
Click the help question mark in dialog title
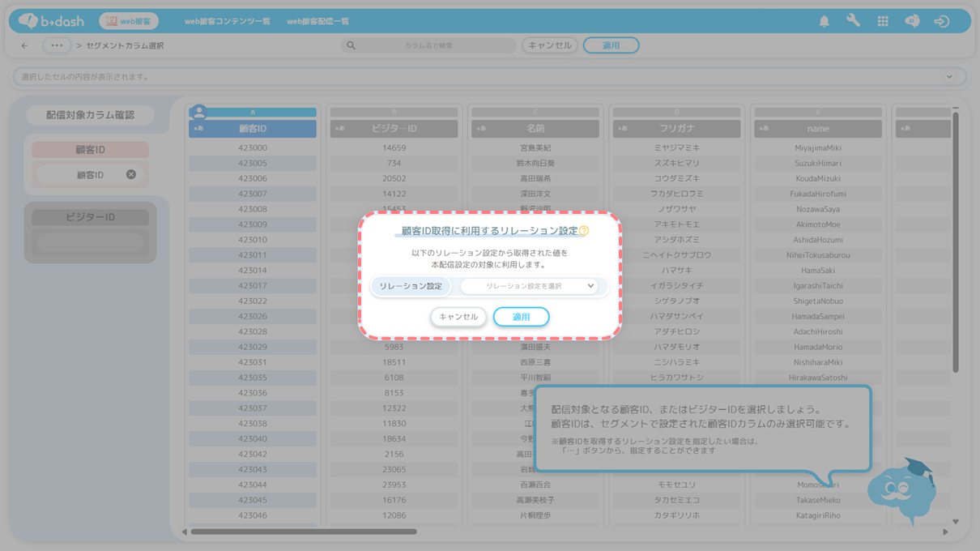[x=584, y=231]
